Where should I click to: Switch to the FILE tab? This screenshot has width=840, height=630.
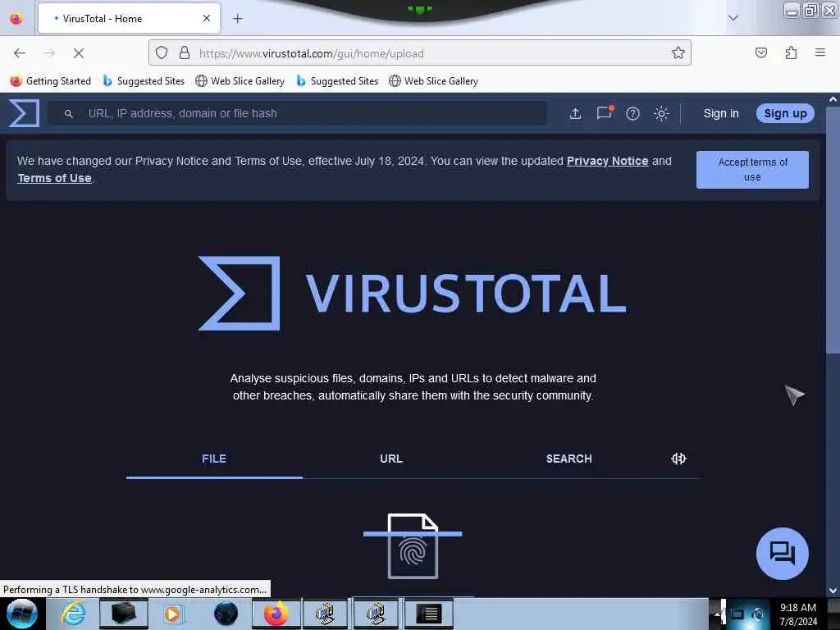(214, 459)
